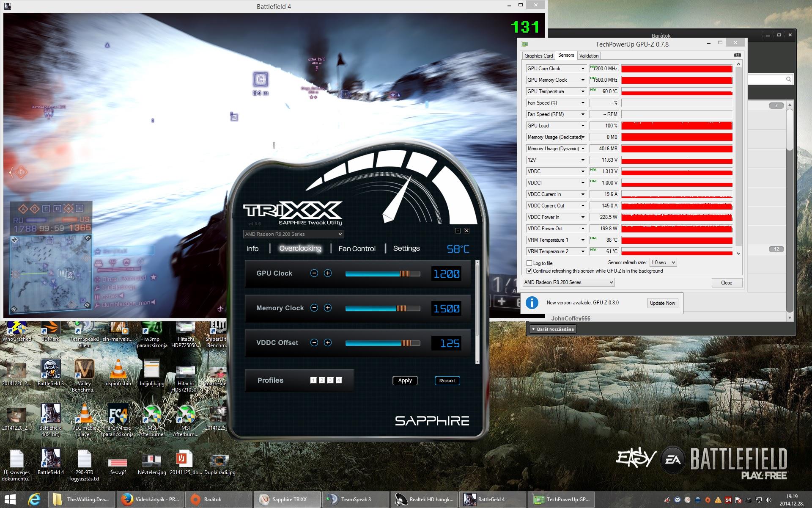
Task: Switch to Firefox Videokártyák taskbar item
Action: tap(150, 500)
